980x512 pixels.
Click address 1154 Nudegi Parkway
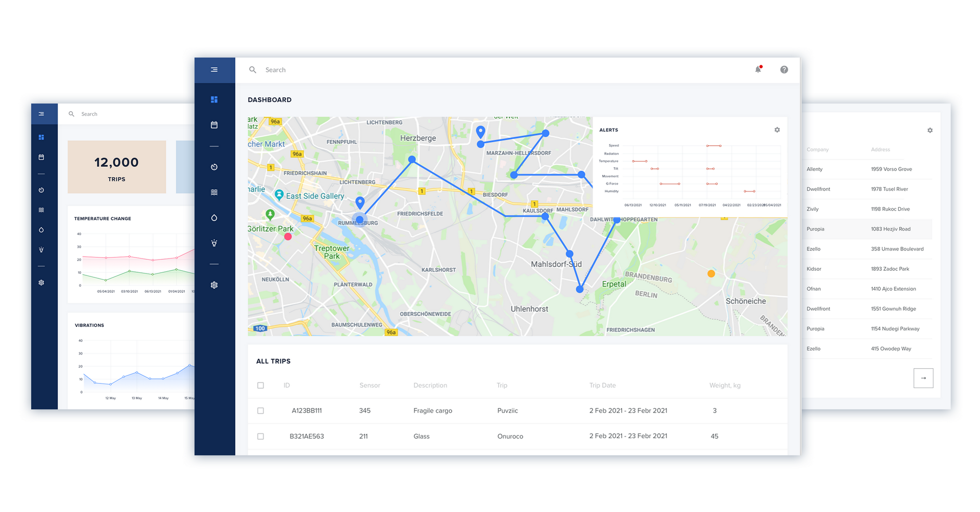coord(895,329)
